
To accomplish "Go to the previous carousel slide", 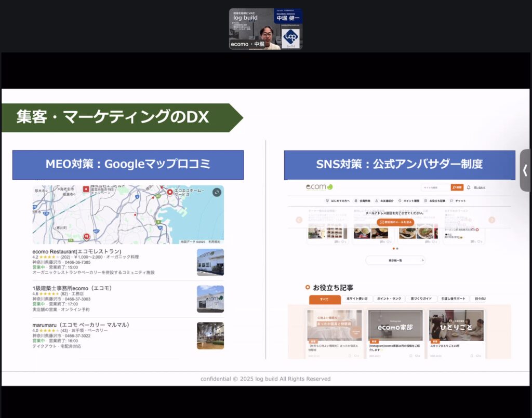I will point(299,220).
